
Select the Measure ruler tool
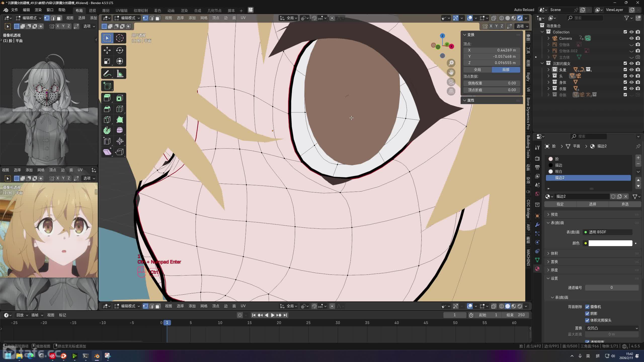pos(120,74)
